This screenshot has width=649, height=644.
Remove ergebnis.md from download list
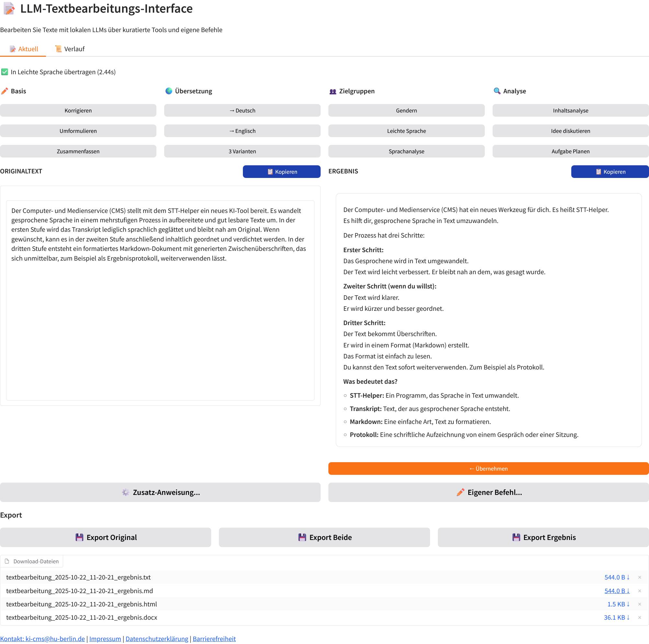click(639, 591)
